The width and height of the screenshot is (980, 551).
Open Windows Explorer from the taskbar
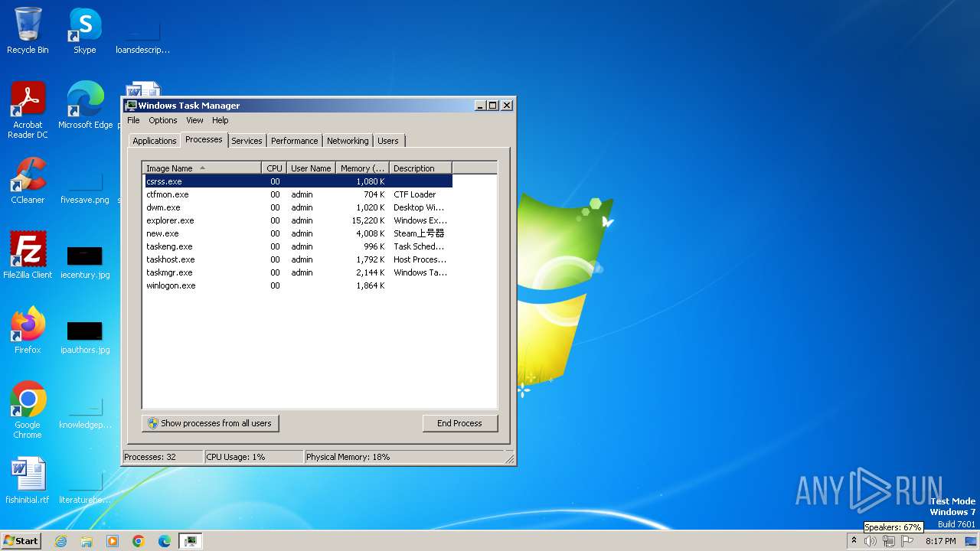tap(87, 541)
